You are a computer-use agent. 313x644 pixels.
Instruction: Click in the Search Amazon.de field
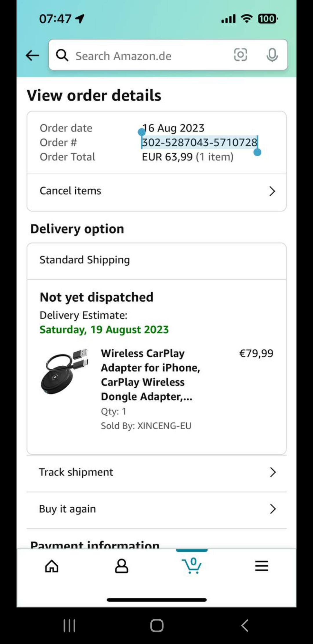[151, 56]
